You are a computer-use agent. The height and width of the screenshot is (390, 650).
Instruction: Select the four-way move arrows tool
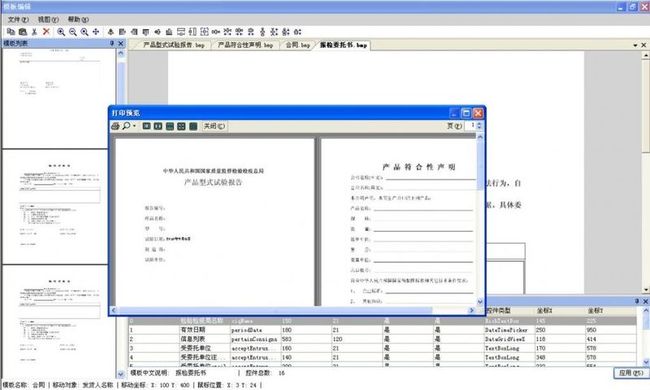(x=96, y=31)
